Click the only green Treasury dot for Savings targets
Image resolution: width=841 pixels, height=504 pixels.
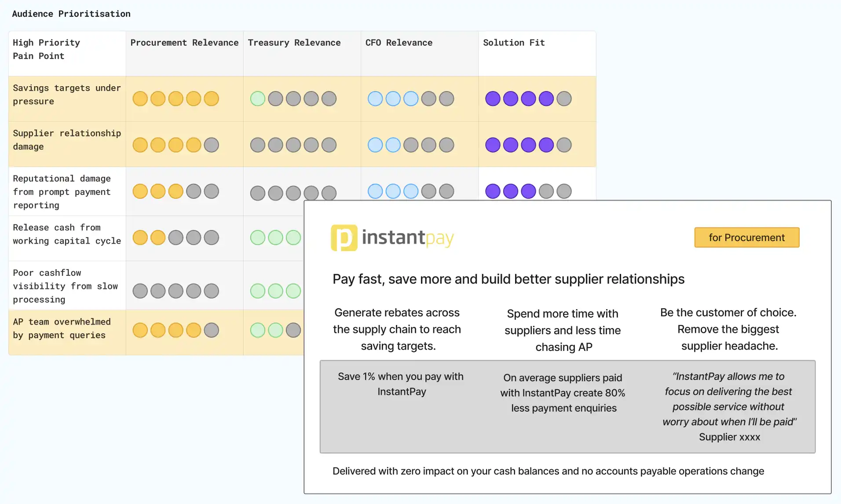click(x=258, y=99)
